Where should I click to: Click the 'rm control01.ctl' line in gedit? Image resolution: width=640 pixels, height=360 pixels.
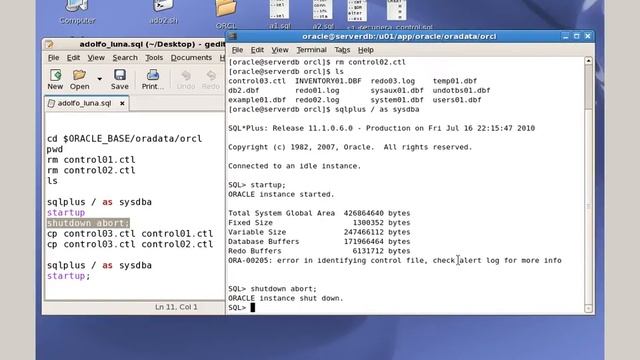tap(91, 160)
